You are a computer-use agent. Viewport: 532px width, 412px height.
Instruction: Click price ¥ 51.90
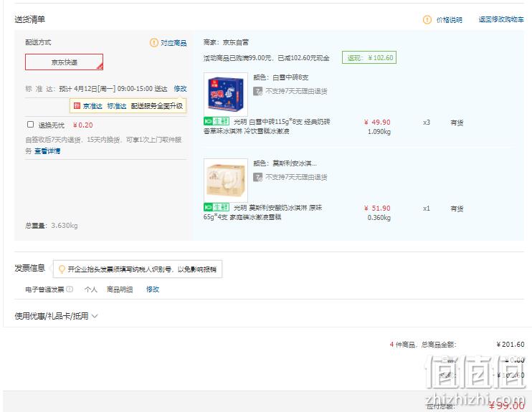pos(377,209)
